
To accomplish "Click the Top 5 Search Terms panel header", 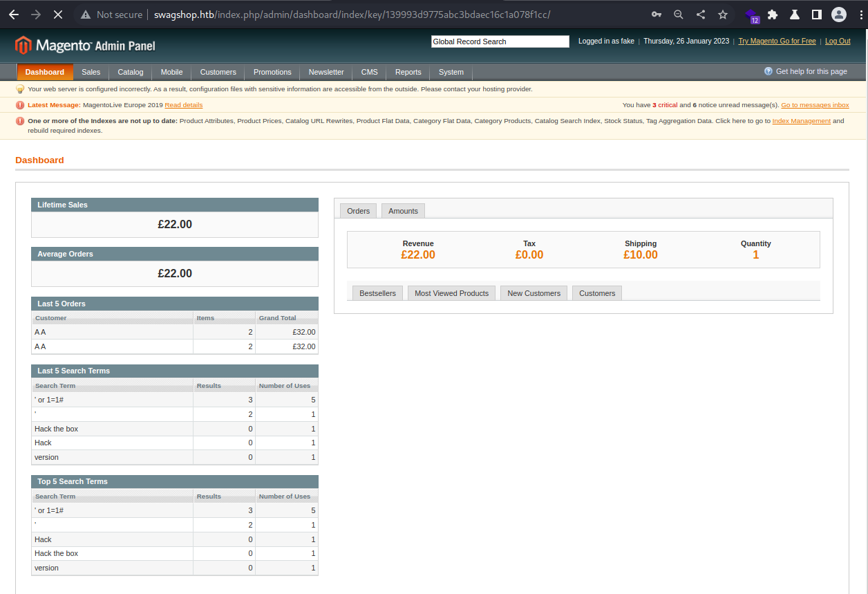I will [x=175, y=481].
